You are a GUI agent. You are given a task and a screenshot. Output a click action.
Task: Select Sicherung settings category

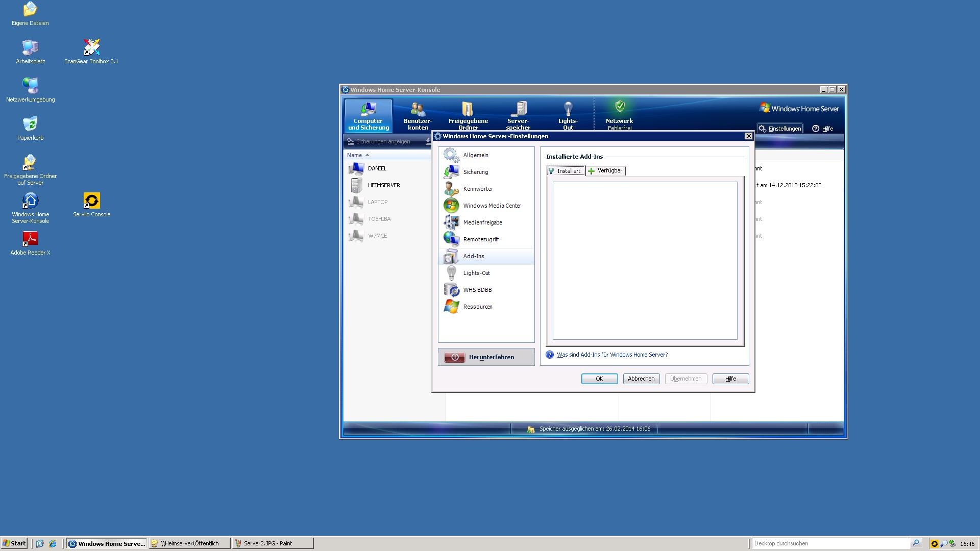[x=486, y=172]
